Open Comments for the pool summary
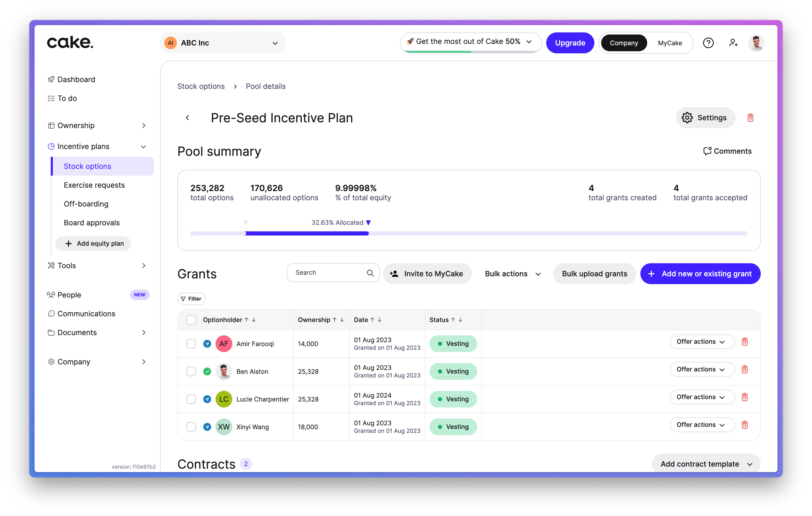Screen dimensions: 812x516 (727, 151)
